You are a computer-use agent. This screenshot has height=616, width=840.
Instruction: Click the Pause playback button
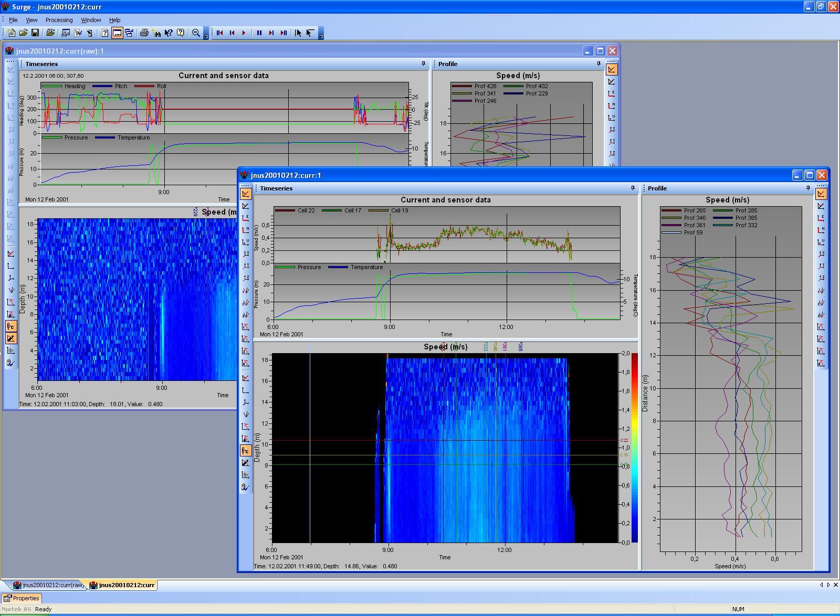tap(259, 33)
